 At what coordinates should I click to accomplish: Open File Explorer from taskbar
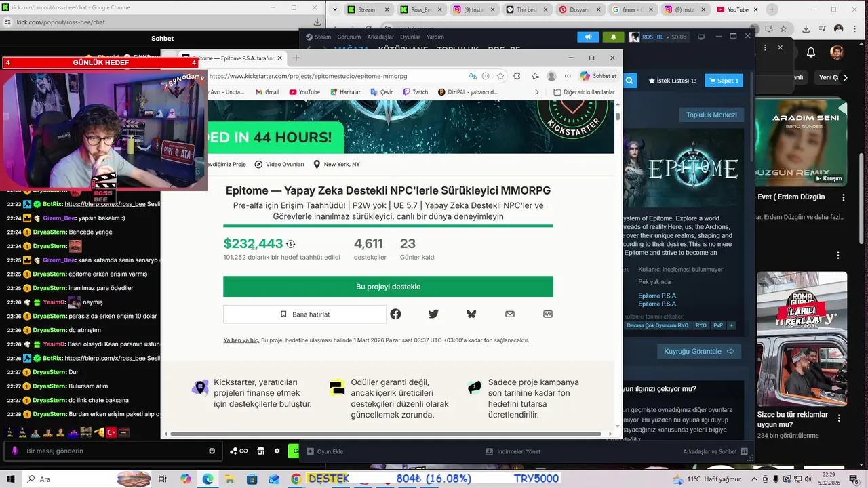[x=230, y=479]
